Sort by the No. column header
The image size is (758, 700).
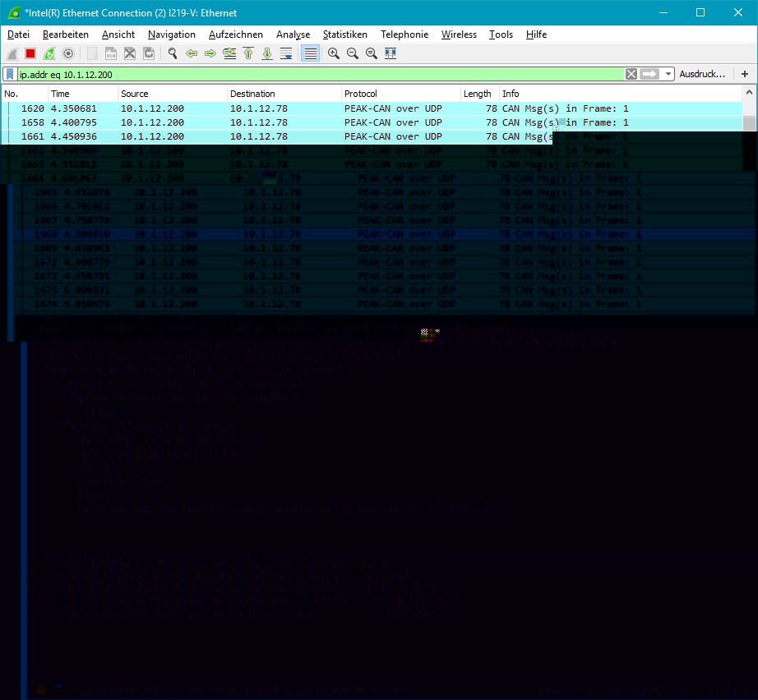pos(25,94)
